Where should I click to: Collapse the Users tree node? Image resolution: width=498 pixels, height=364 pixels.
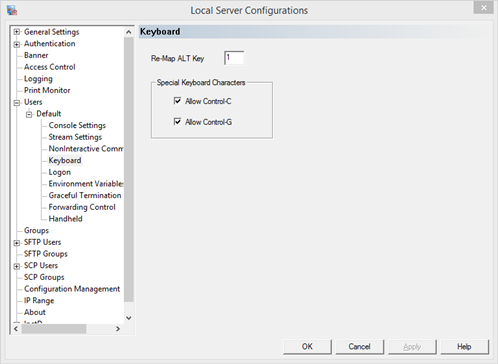[17, 103]
